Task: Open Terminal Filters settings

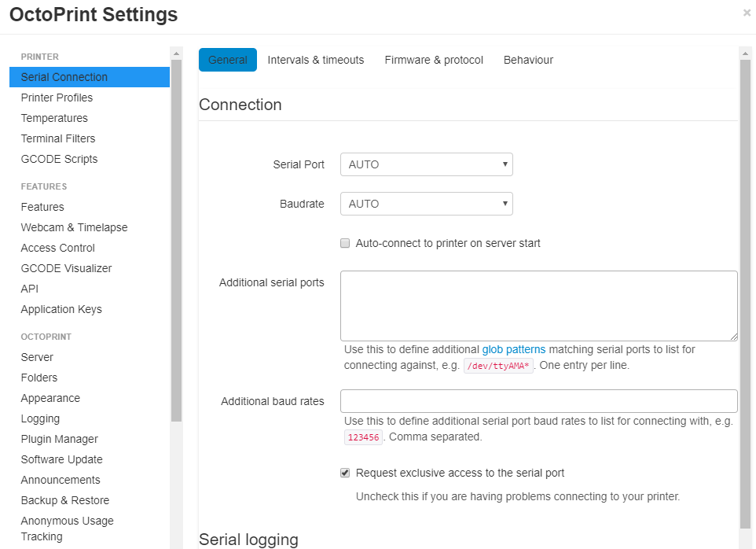Action: pos(57,138)
